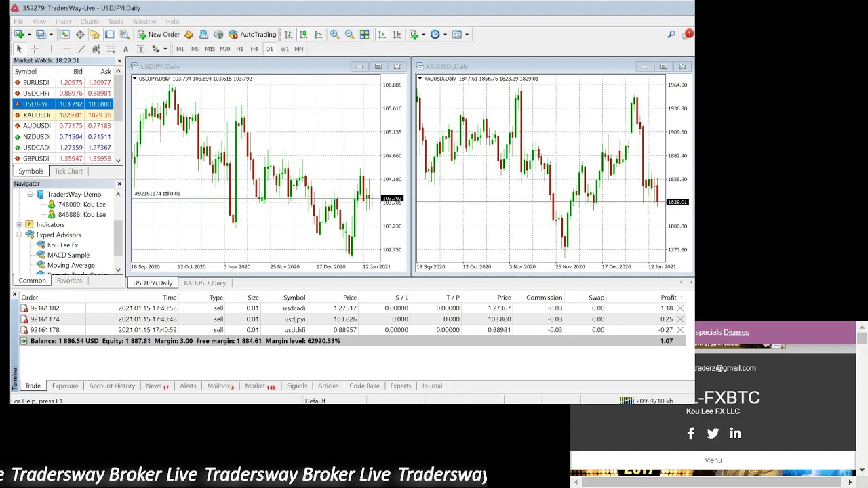Screen dimensions: 868x488
Task: Toggle the chart shift icon
Action: [x=397, y=34]
